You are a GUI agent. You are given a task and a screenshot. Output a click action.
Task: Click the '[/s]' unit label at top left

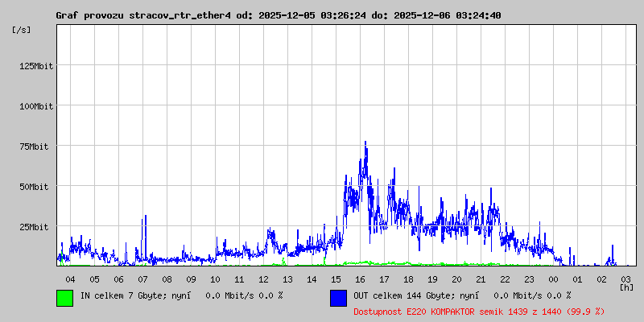pos(23,30)
